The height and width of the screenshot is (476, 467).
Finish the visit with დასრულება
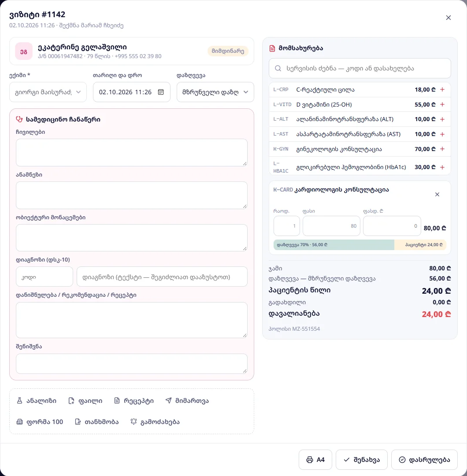[424, 460]
